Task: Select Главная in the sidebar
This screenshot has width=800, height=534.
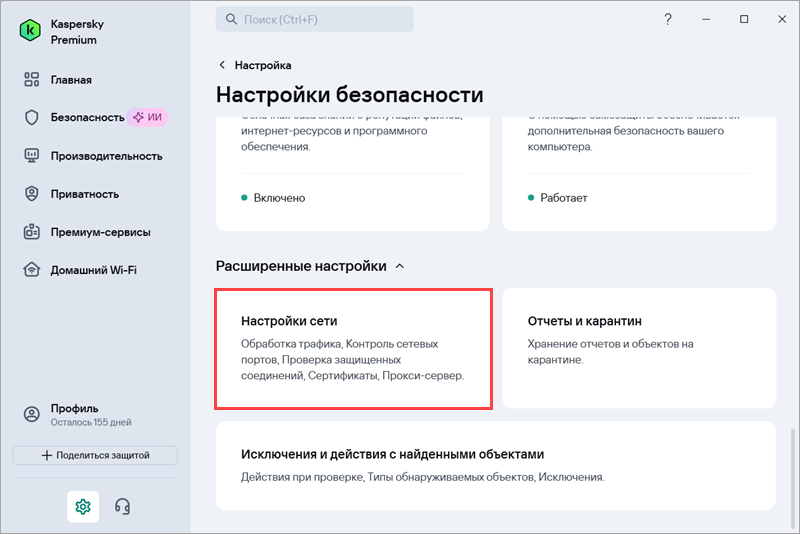Action: (x=71, y=80)
